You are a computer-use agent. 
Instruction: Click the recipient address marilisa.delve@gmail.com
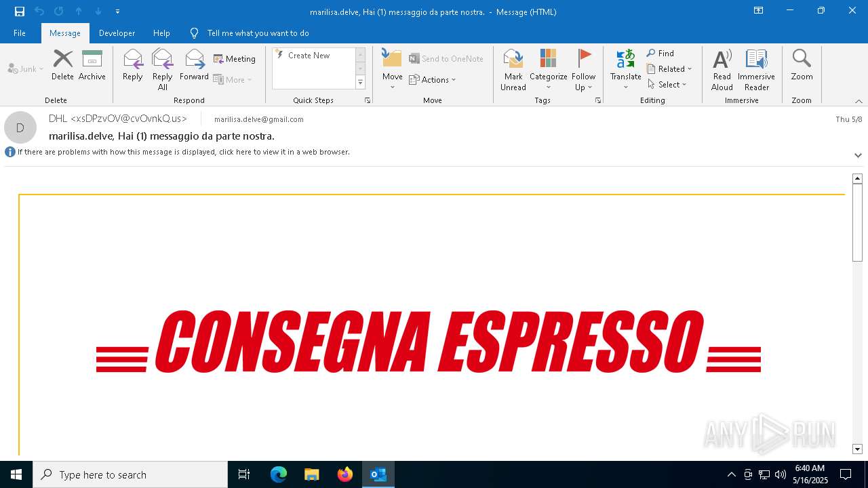point(259,119)
